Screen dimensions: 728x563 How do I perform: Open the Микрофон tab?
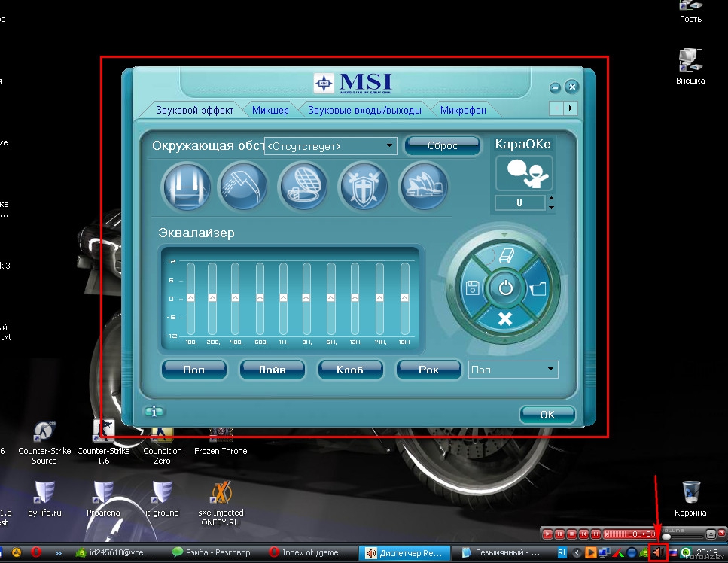coord(463,111)
